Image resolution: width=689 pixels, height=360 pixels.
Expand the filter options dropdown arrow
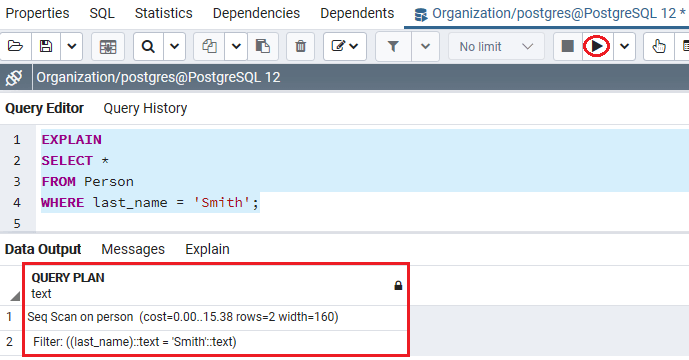[x=425, y=46]
